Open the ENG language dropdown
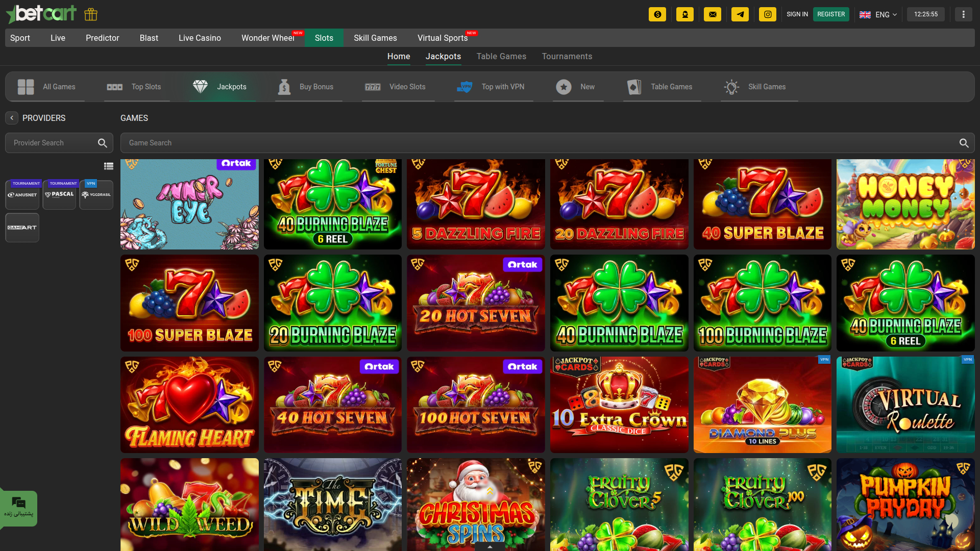The height and width of the screenshot is (551, 980). (x=878, y=14)
